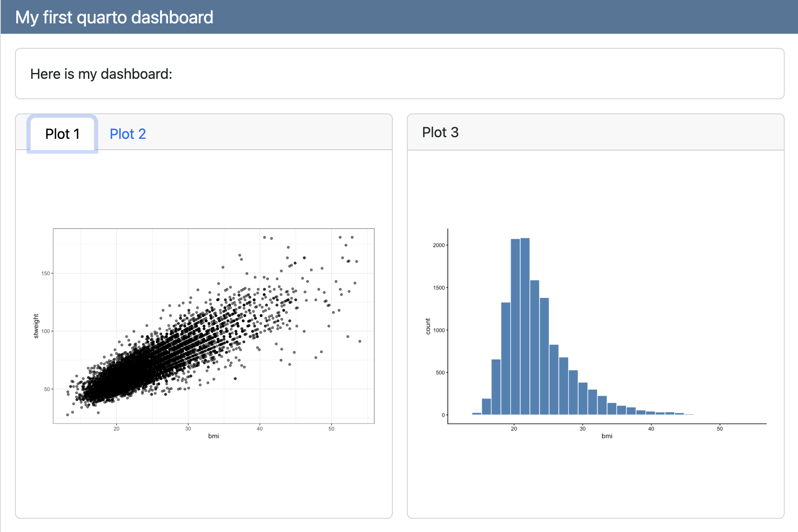Click the "Here is my dashboard:" text

pos(101,74)
